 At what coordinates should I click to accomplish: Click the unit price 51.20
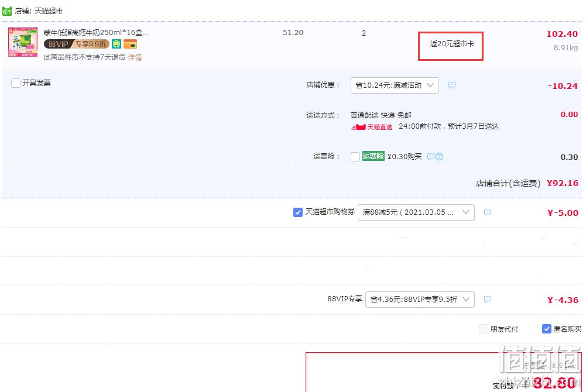click(x=293, y=33)
